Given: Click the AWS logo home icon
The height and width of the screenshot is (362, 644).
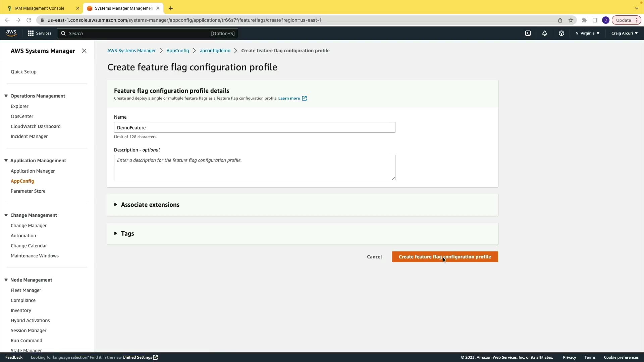Looking at the screenshot, I should [x=11, y=33].
